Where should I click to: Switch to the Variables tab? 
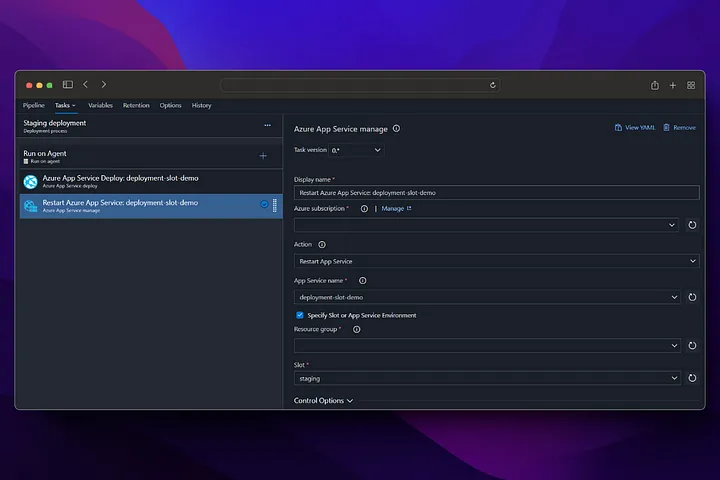point(100,105)
